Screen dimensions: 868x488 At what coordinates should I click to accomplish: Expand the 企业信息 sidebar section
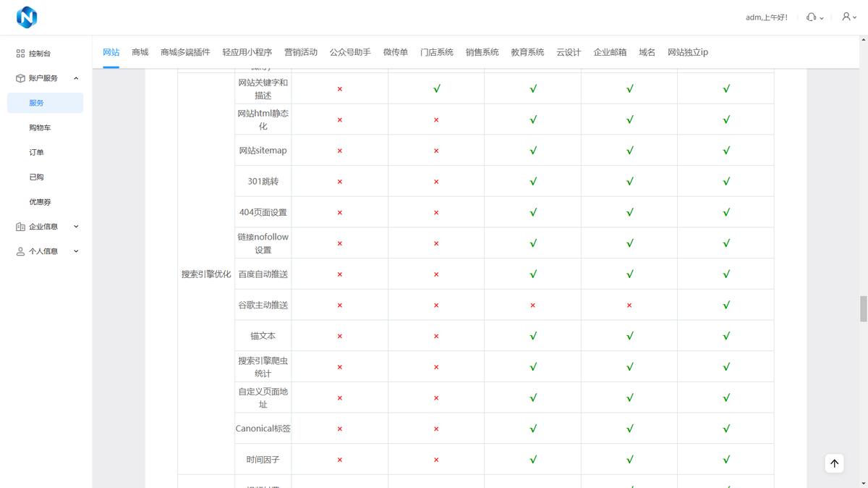coord(75,226)
